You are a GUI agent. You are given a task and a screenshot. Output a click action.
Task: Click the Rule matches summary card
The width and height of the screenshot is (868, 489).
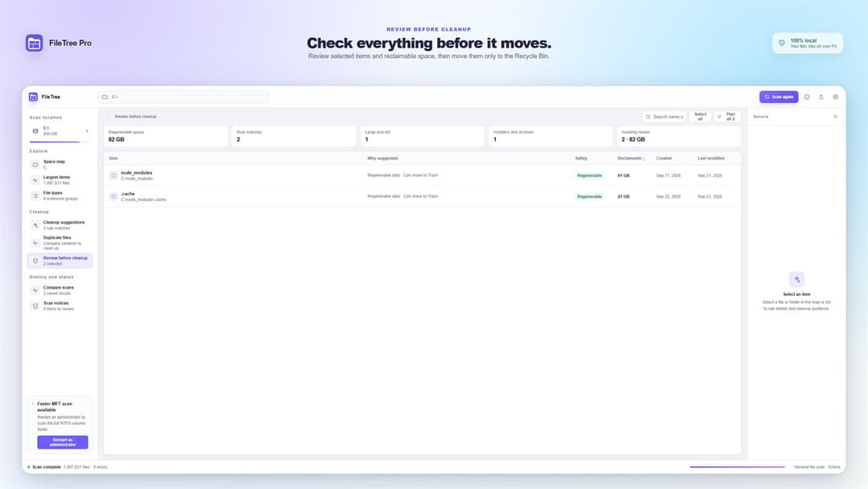[294, 136]
